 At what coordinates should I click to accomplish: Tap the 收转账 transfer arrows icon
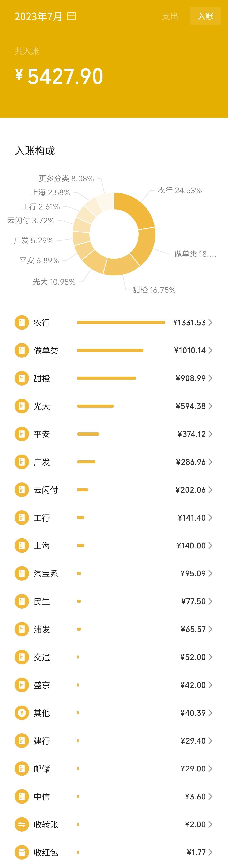point(22,824)
